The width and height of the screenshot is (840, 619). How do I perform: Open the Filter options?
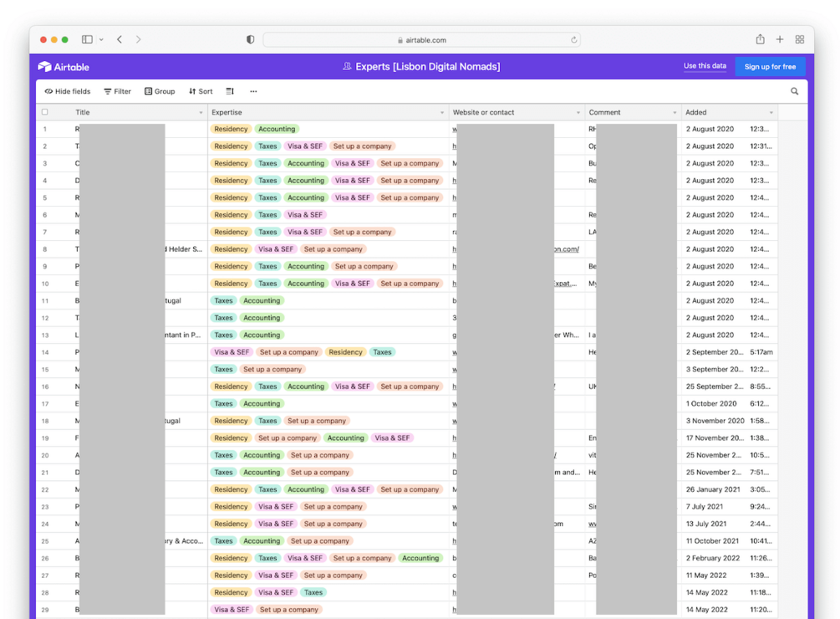(x=117, y=92)
